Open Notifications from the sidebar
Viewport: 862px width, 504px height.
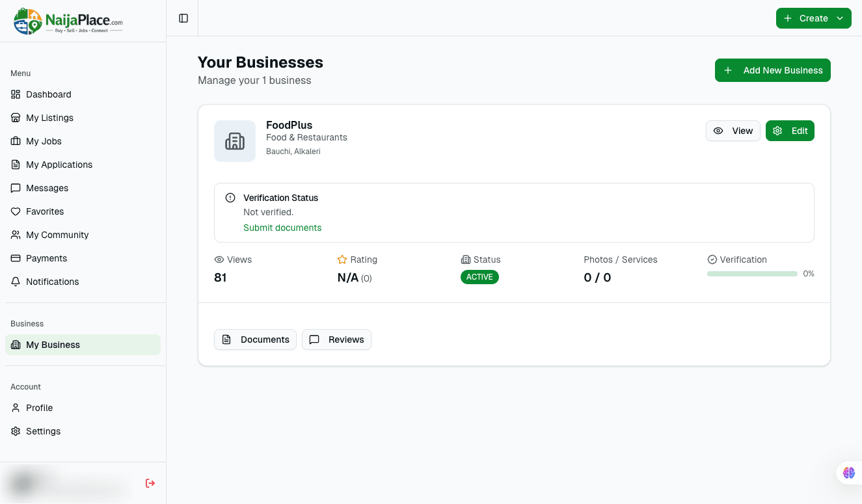(52, 282)
